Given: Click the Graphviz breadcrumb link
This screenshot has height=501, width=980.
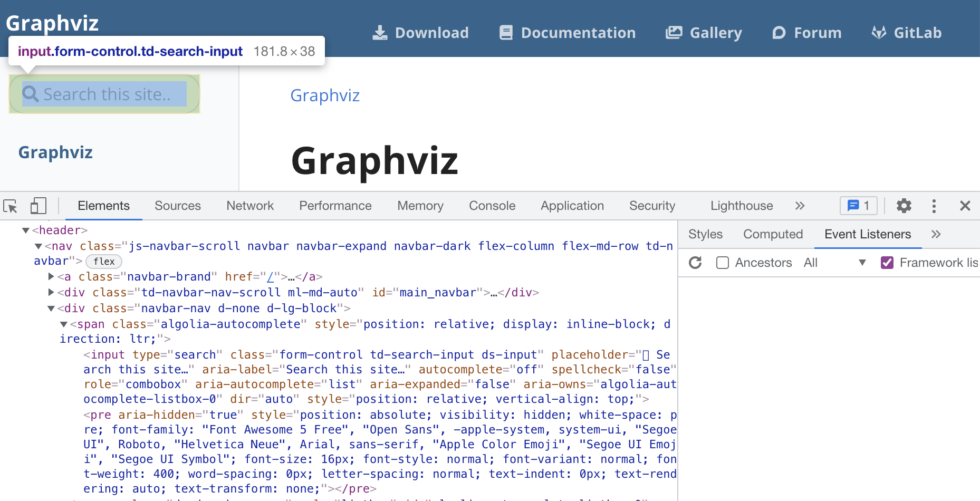Looking at the screenshot, I should 325,95.
